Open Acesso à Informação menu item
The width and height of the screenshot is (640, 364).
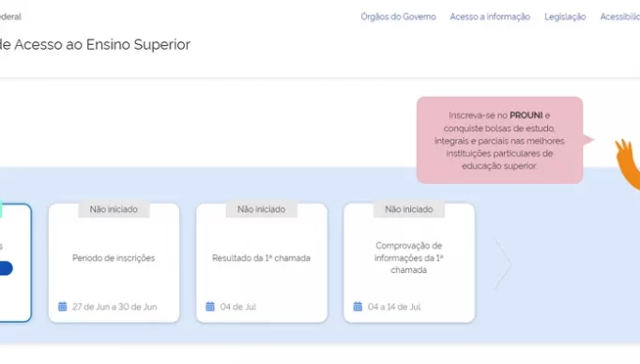[x=490, y=17]
